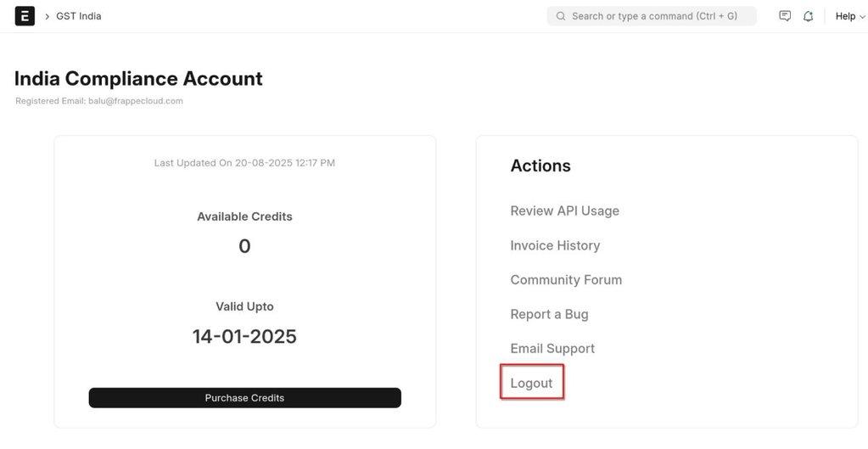Click the Purchase Credits button
Image resolution: width=868 pixels, height=449 pixels.
tap(244, 397)
